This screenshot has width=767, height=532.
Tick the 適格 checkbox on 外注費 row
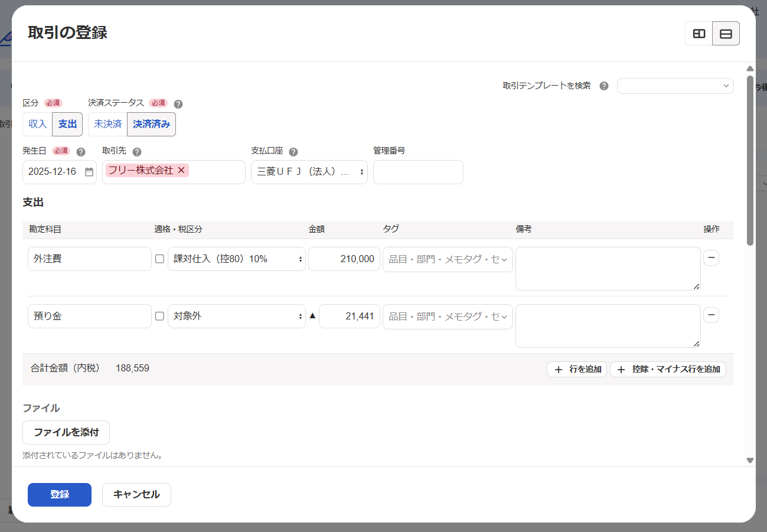pyautogui.click(x=159, y=259)
